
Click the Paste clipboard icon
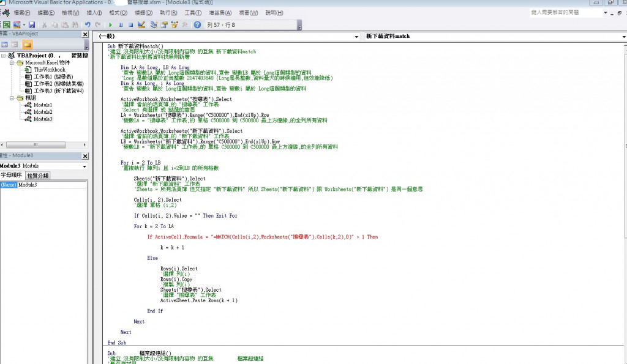click(65, 24)
